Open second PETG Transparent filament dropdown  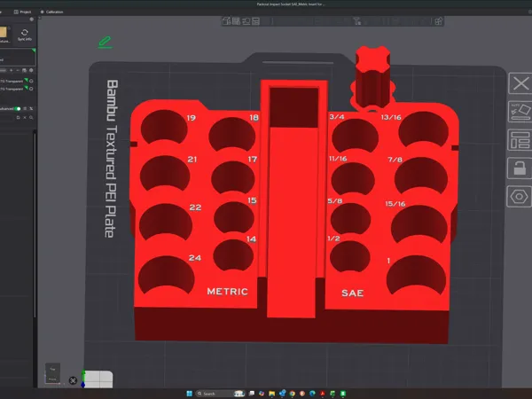[x=13, y=89]
